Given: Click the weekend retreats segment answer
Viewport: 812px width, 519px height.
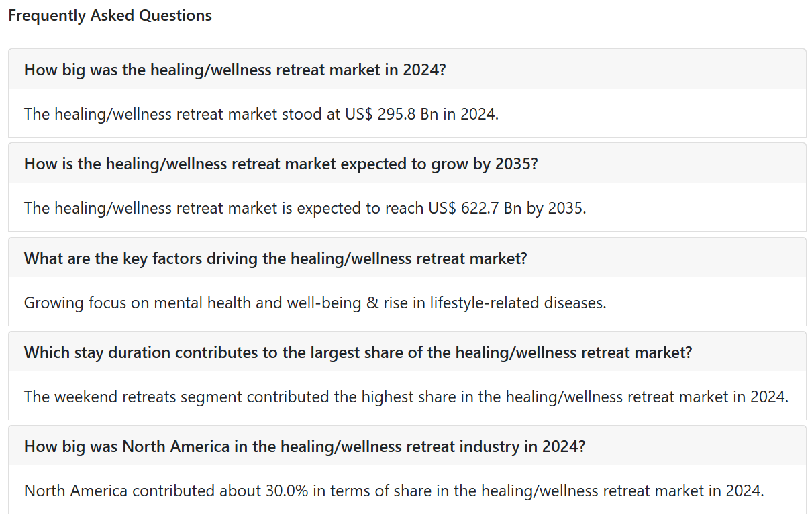Looking at the screenshot, I should click(406, 397).
